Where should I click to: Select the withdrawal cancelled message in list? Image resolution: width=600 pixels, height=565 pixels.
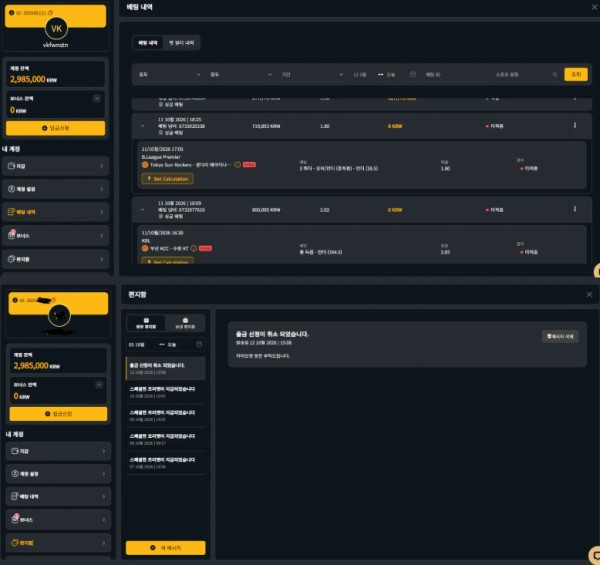[x=166, y=368]
